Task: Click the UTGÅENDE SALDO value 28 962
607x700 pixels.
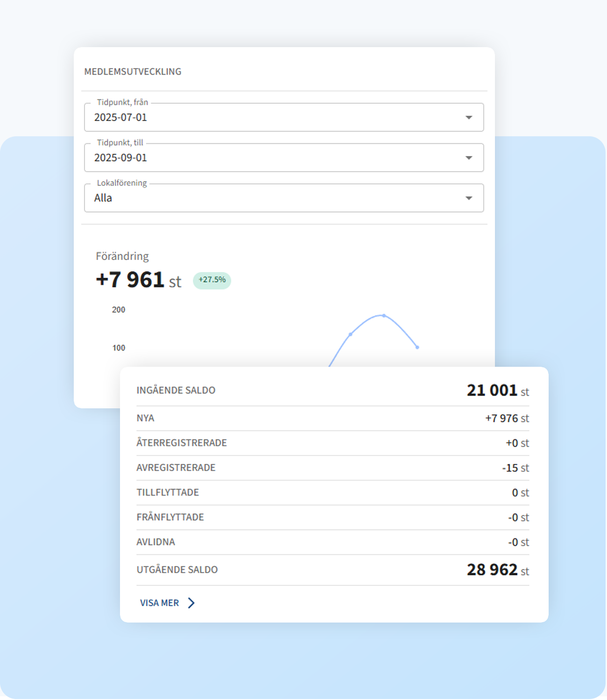Action: pyautogui.click(x=492, y=570)
